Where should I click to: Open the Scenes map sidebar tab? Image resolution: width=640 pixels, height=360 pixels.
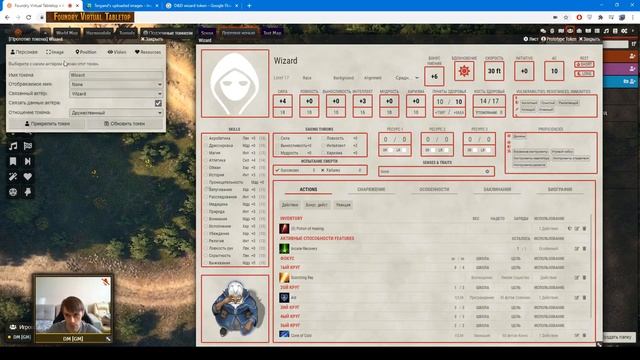[x=561, y=31]
